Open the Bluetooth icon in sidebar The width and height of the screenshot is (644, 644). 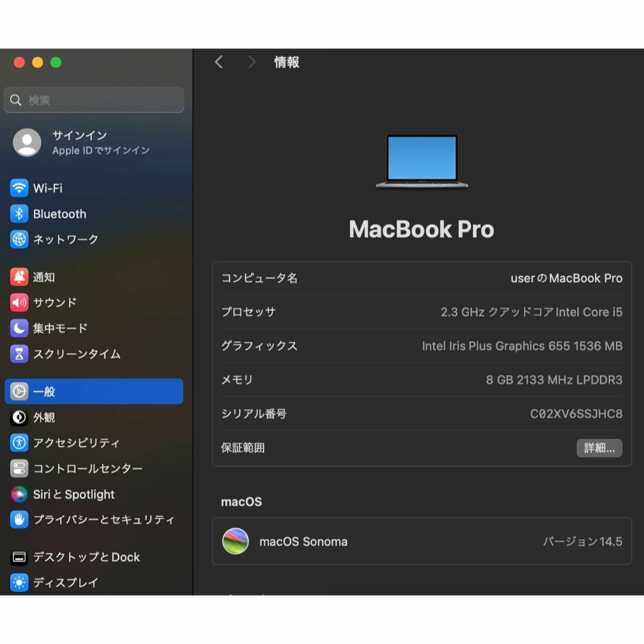[19, 213]
